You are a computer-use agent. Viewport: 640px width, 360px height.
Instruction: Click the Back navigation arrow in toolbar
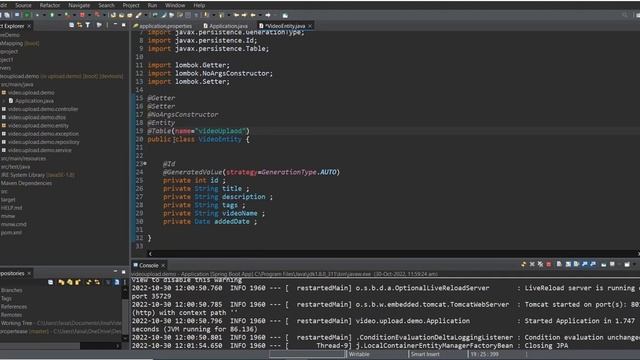(x=252, y=15)
